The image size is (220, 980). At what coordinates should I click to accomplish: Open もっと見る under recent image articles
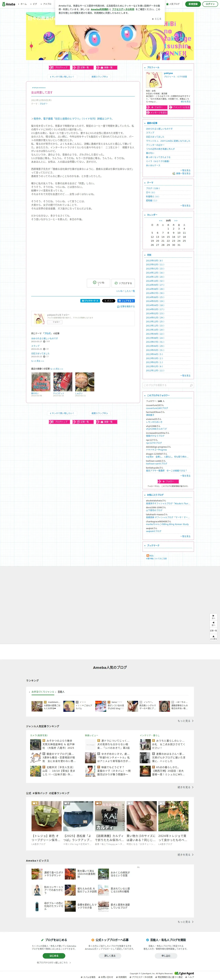click(57, 369)
